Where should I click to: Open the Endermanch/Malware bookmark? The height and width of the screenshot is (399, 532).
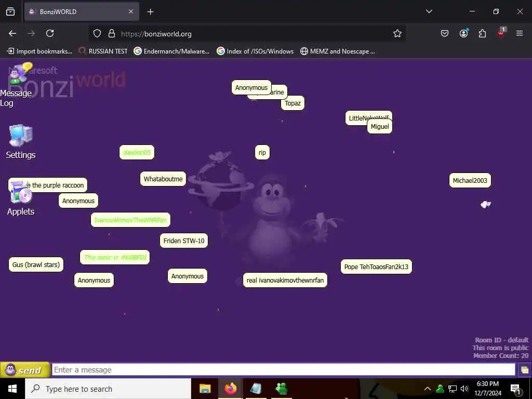click(x=171, y=51)
